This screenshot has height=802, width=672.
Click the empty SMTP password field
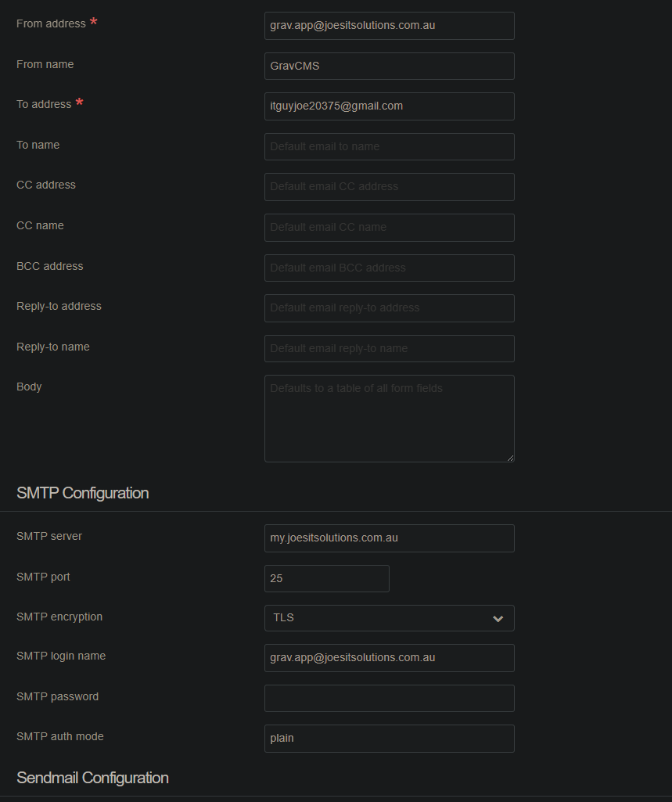point(389,698)
